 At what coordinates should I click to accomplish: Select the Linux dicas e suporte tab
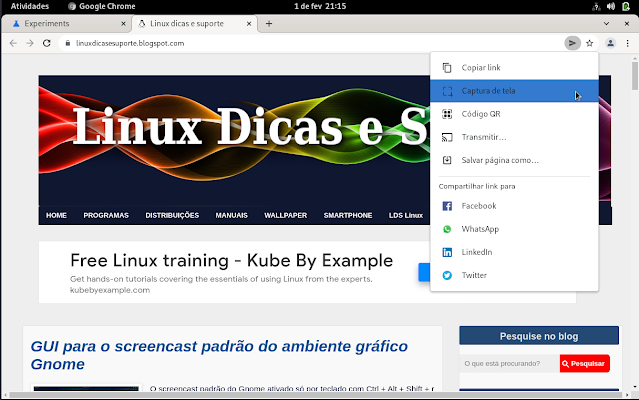click(195, 24)
